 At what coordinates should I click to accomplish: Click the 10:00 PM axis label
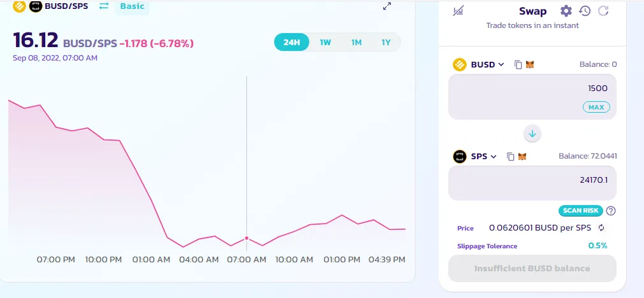(x=103, y=259)
